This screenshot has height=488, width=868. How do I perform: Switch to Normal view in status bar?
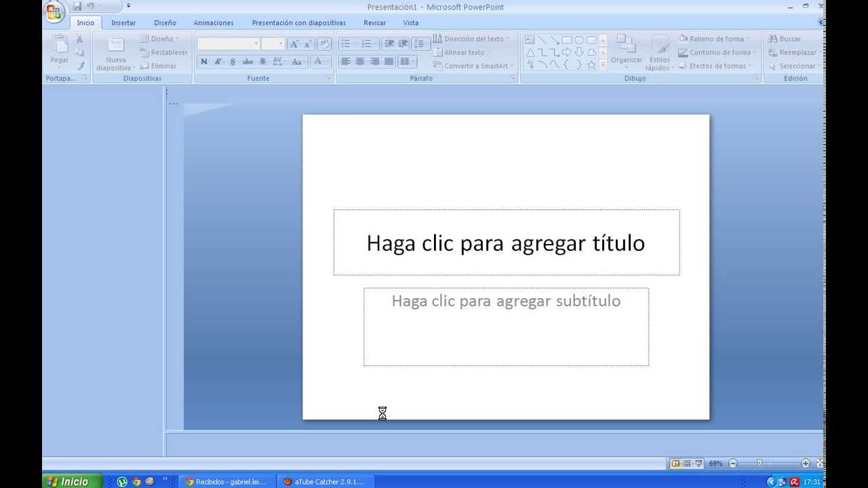pos(675,464)
